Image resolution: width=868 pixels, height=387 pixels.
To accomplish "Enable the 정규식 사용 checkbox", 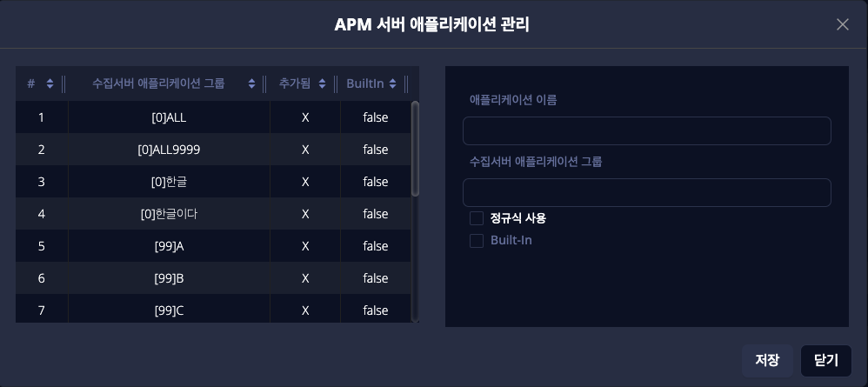I will tap(477, 218).
